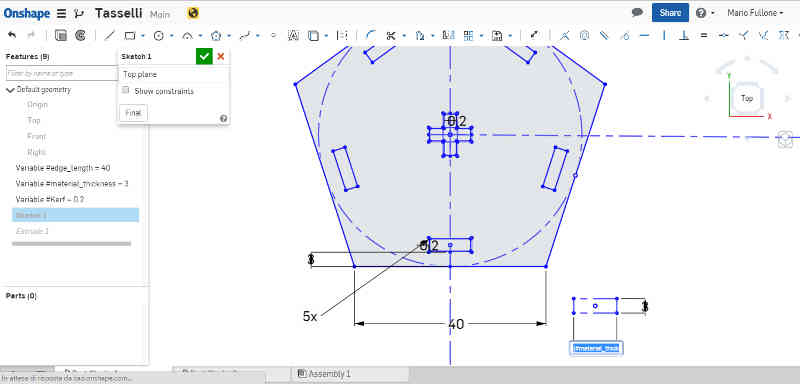Open the polygon tool dropdown arrow
This screenshot has width=800, height=384.
coord(229,36)
